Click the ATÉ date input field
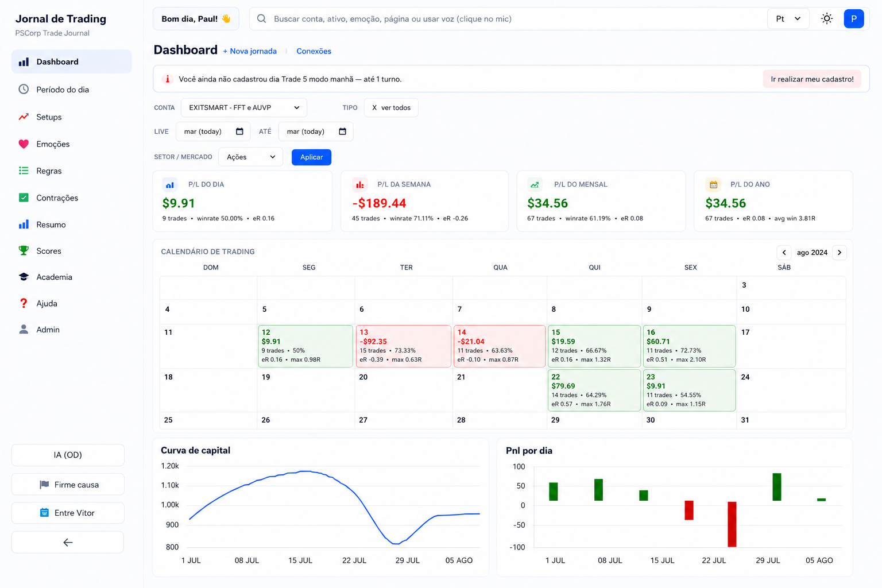882x588 pixels. point(316,131)
